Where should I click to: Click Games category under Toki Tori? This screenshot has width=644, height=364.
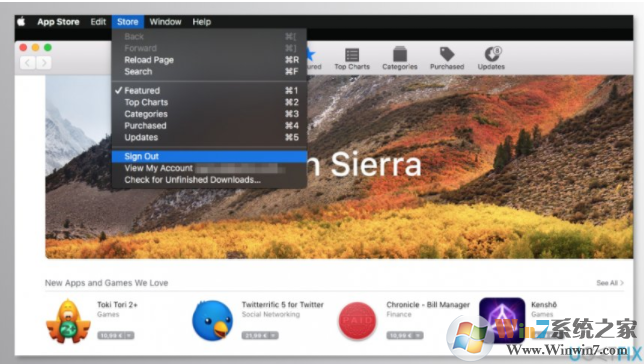pos(108,315)
